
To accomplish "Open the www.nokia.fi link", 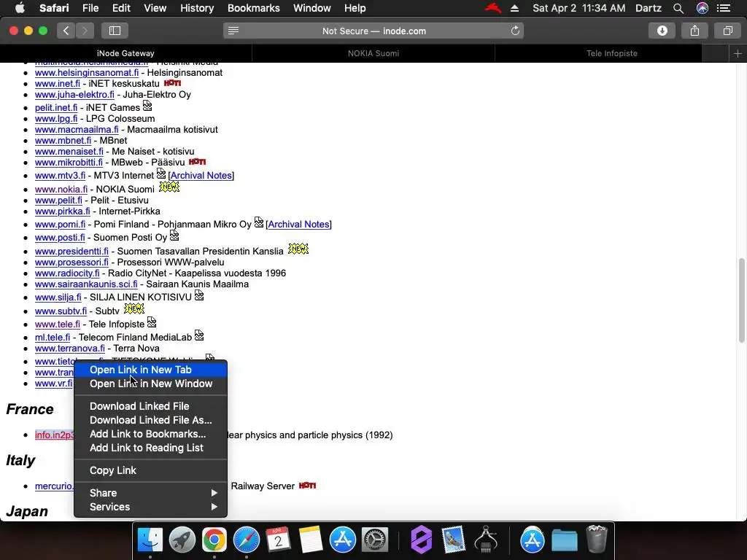I will click(x=61, y=189).
